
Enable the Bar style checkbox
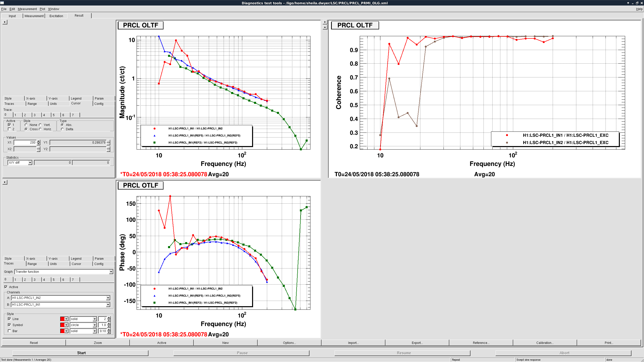[9, 331]
